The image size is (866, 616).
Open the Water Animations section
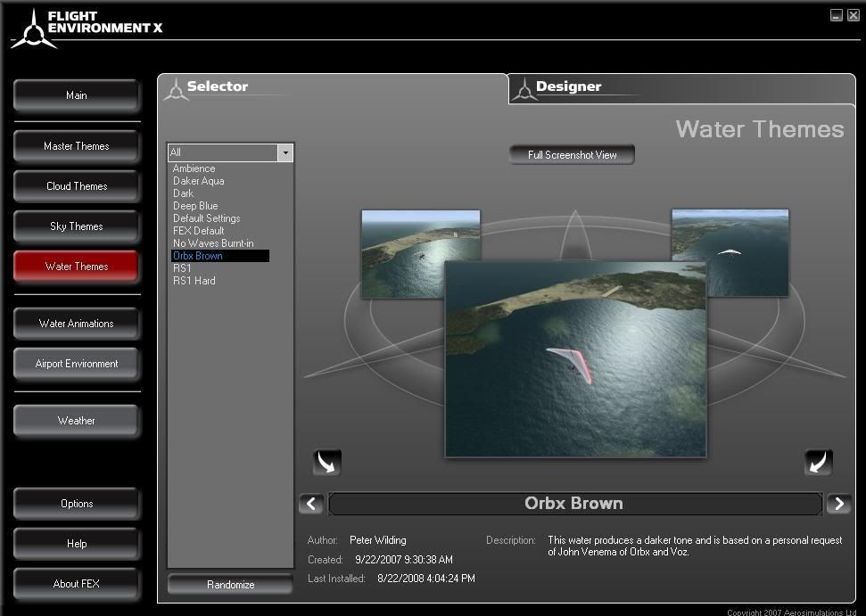tap(77, 324)
